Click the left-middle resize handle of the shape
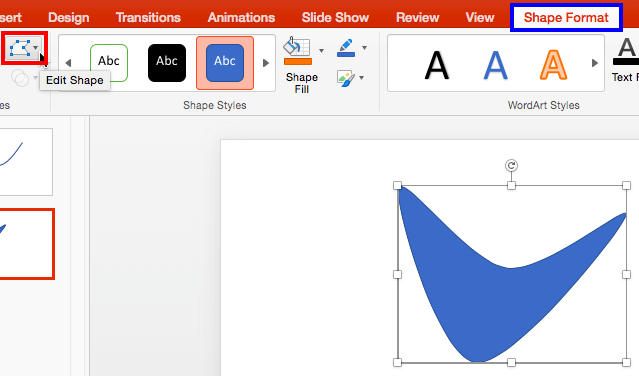639x376 pixels. pos(397,275)
